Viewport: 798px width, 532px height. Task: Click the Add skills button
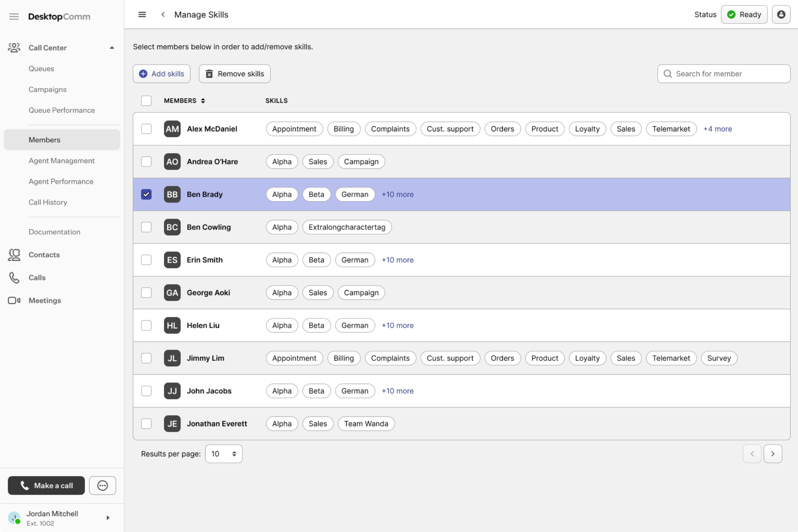pos(162,73)
